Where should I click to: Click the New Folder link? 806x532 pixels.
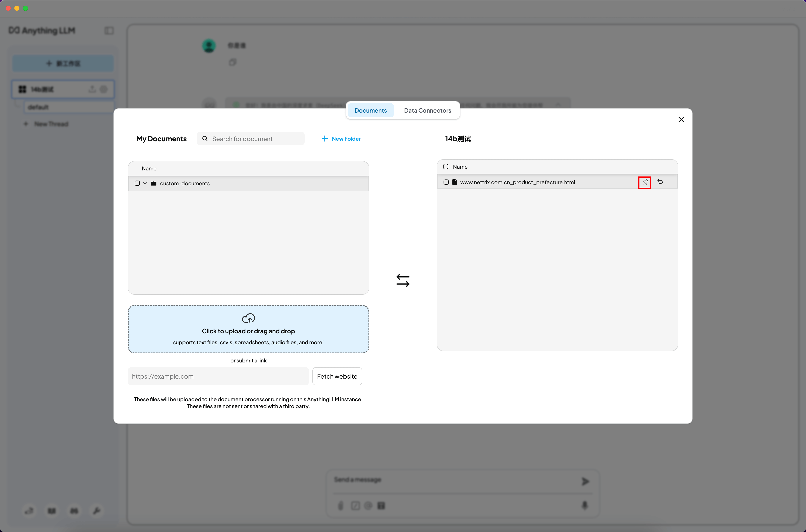coord(346,139)
